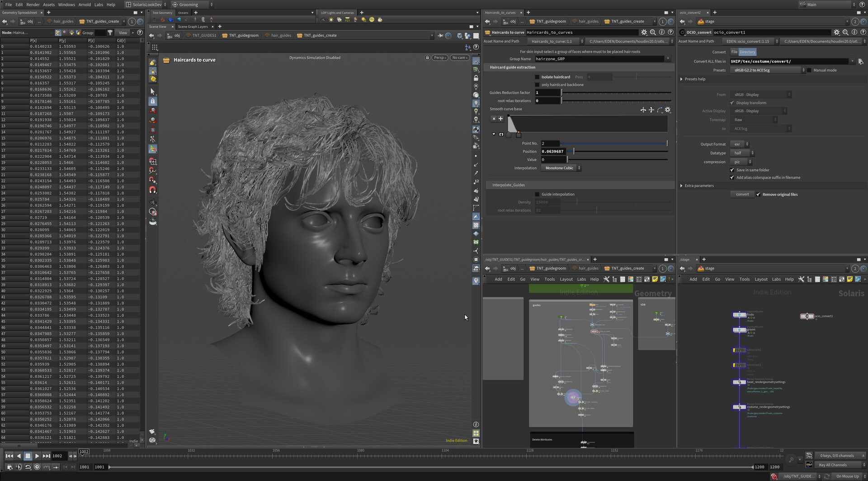
Task: Open the Presets sRGB G2.2 to ACEScg dropdown
Action: [x=767, y=70]
